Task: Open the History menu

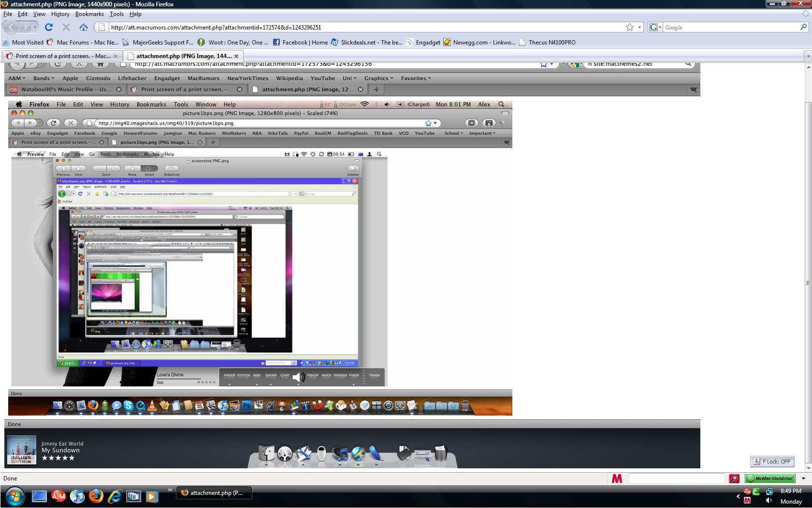Action: (x=60, y=14)
